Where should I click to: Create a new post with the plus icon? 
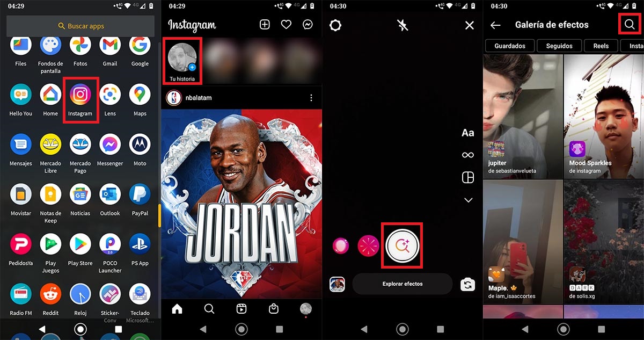click(265, 25)
